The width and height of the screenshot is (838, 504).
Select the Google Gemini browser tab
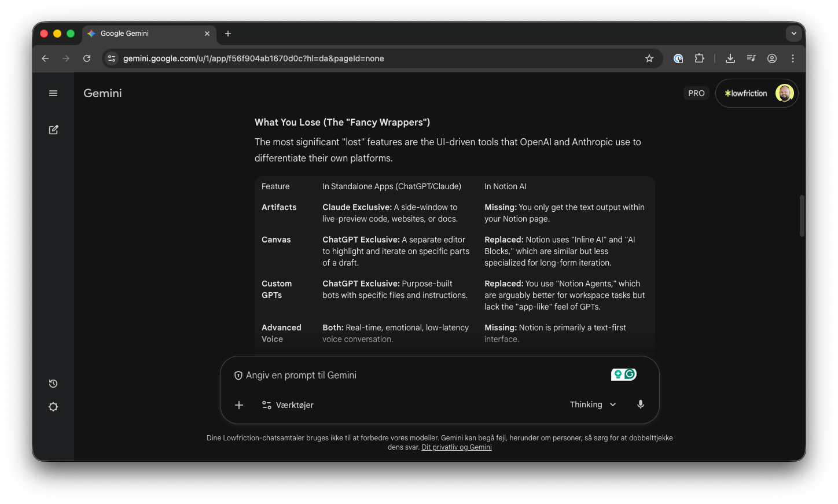click(149, 34)
